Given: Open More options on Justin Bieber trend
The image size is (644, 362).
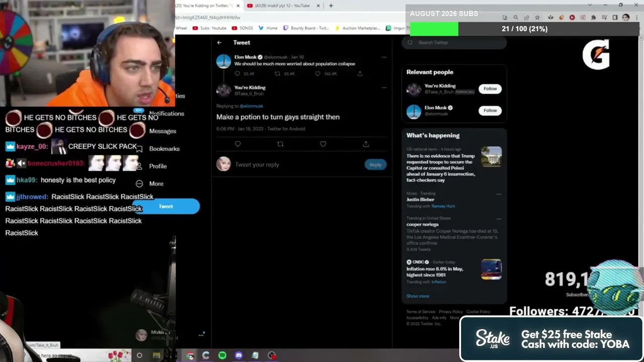Looking at the screenshot, I should tap(499, 194).
